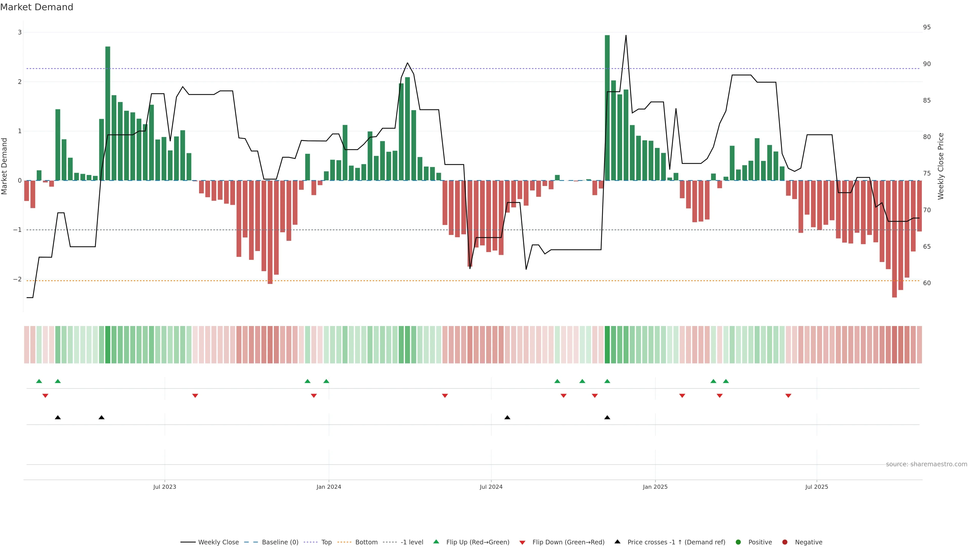Click the Flip Down red triangle legend icon

522,542
